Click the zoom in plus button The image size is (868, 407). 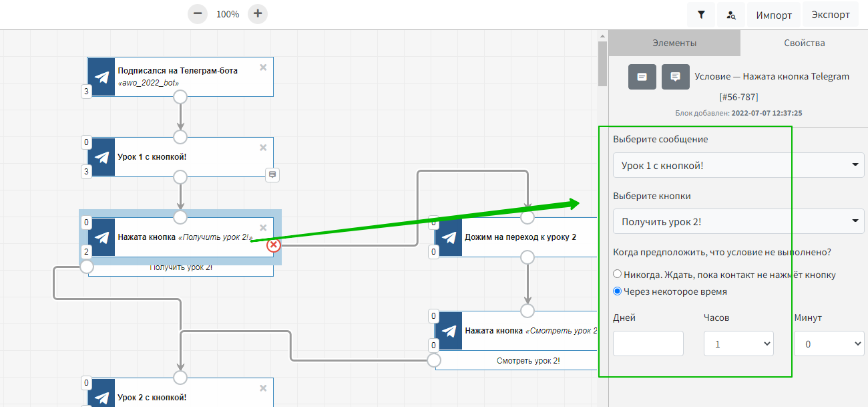click(258, 14)
